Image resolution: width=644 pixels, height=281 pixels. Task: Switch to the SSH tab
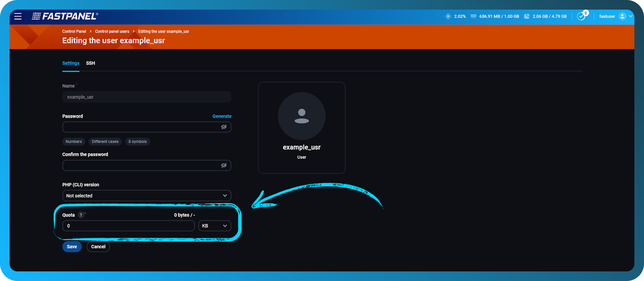[x=90, y=63]
